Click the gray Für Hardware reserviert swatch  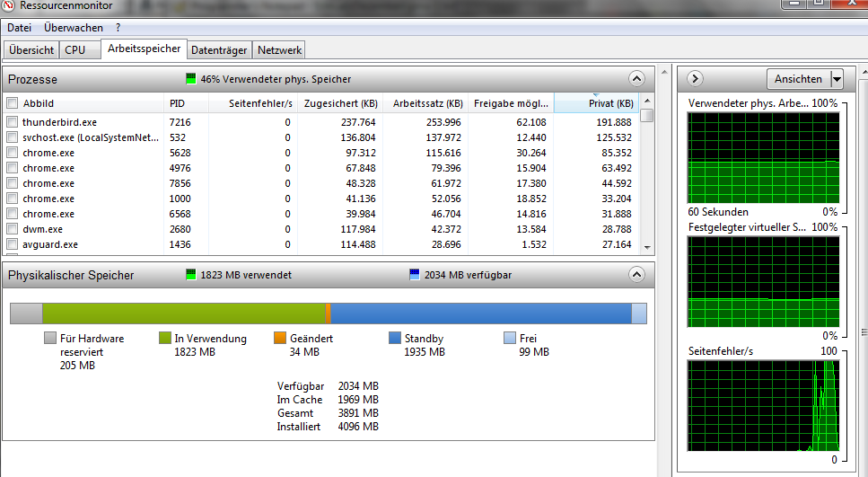(50, 338)
